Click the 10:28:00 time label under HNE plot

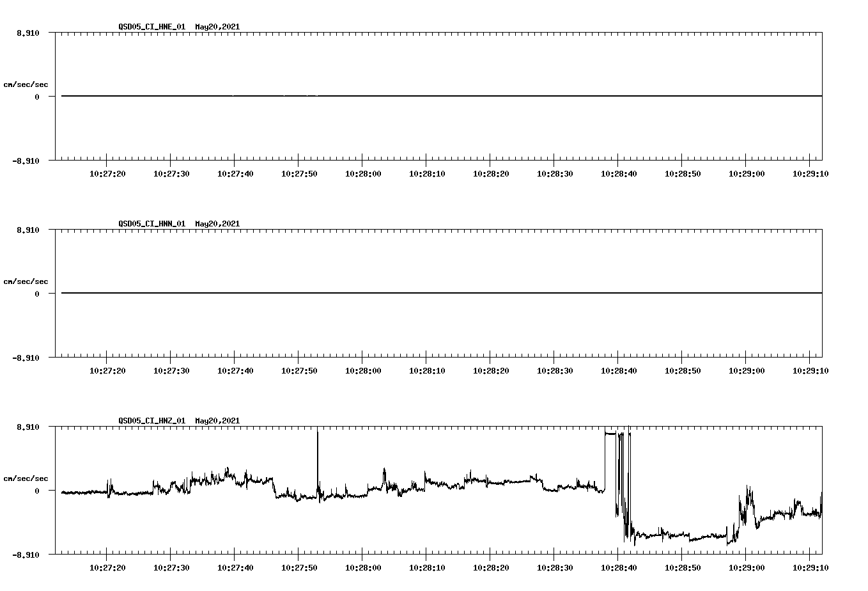(363, 174)
